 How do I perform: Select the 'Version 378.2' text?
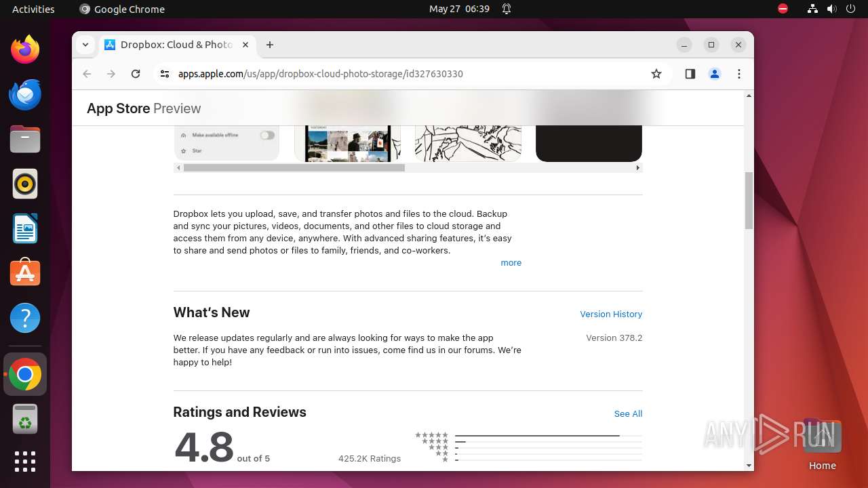coord(614,338)
